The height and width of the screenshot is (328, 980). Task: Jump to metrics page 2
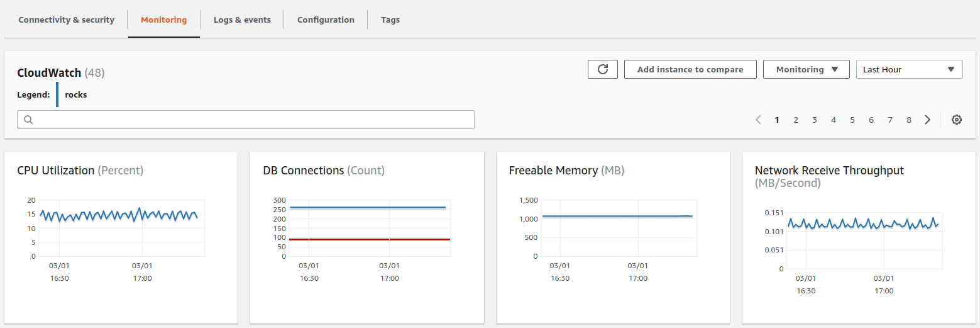pos(796,120)
